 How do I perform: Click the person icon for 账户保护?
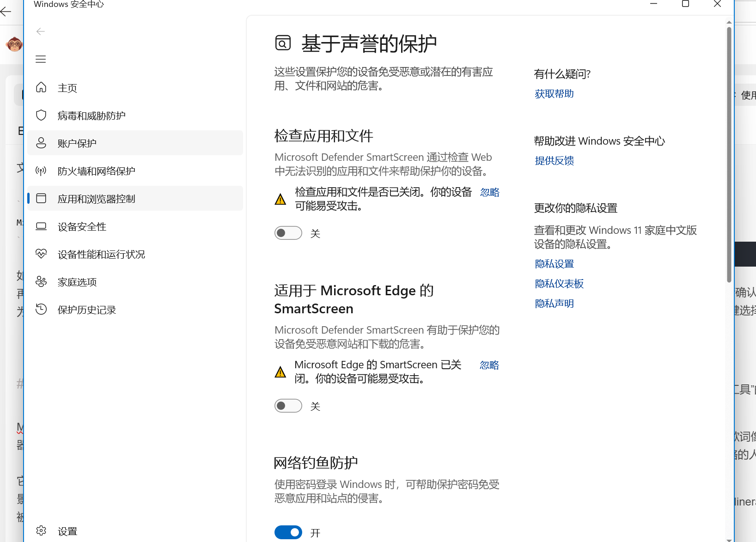pos(41,143)
